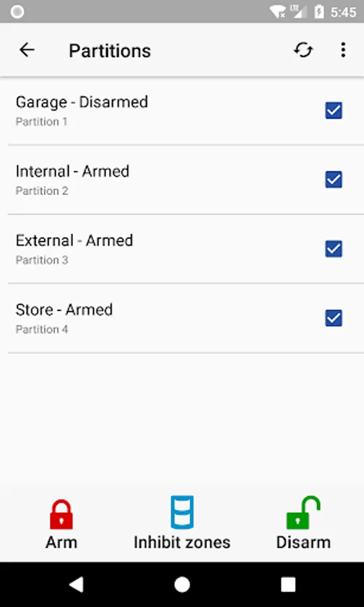364x607 pixels.
Task: Tap the Disarm text label
Action: point(303,542)
